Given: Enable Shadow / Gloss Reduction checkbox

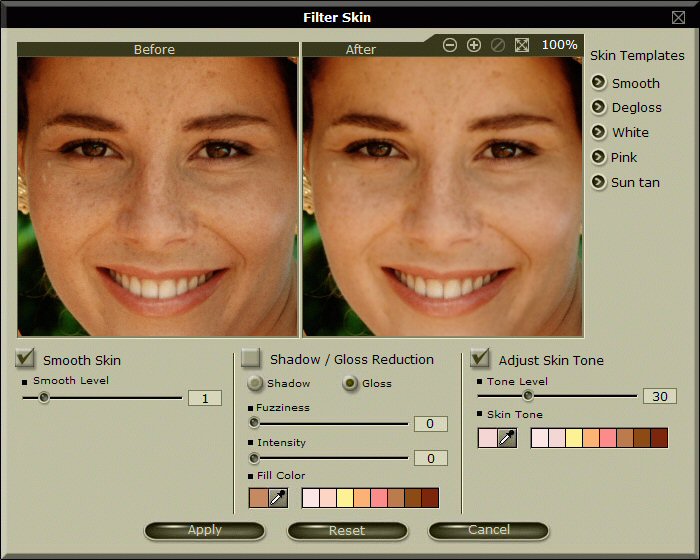Looking at the screenshot, I should (x=251, y=358).
